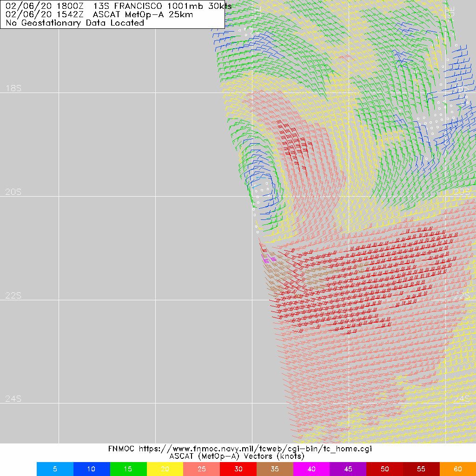Click the red 30 knots legend swatch
This screenshot has height=476, width=476.
[x=238, y=469]
